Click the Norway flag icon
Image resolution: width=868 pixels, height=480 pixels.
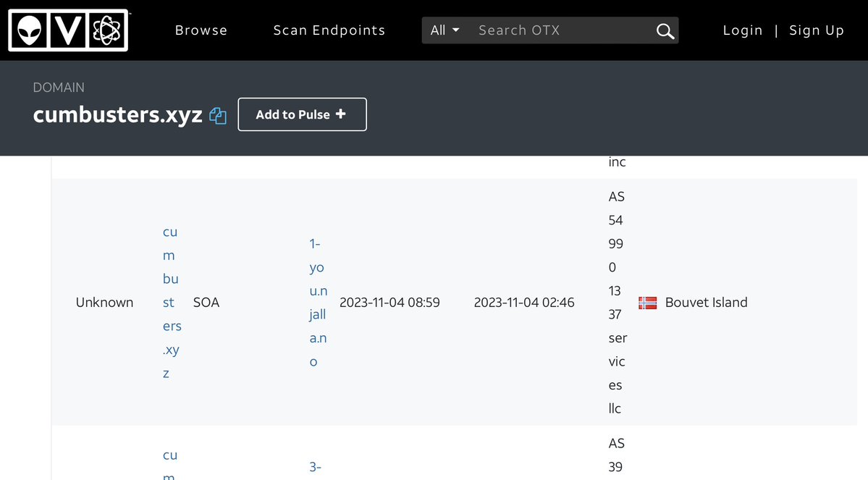click(x=647, y=303)
